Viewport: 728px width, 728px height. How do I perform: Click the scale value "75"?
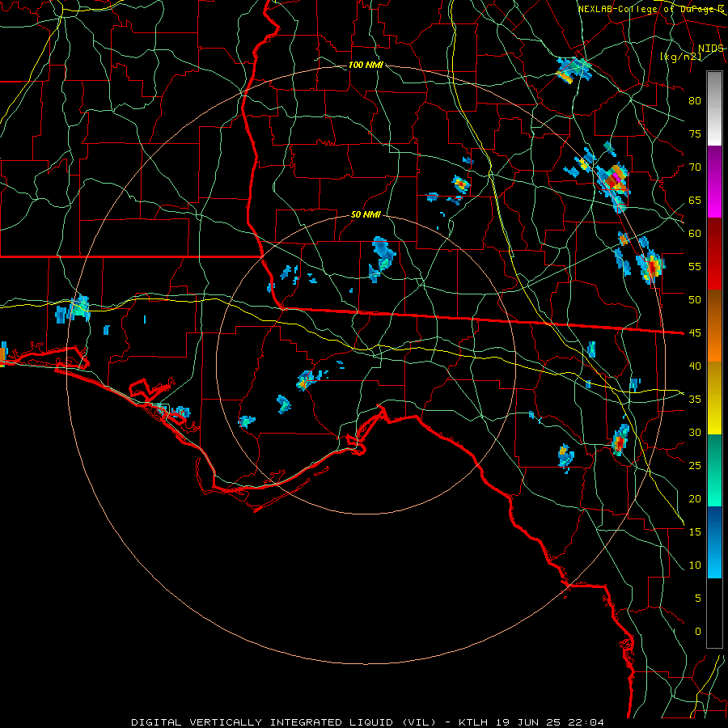[x=695, y=133]
